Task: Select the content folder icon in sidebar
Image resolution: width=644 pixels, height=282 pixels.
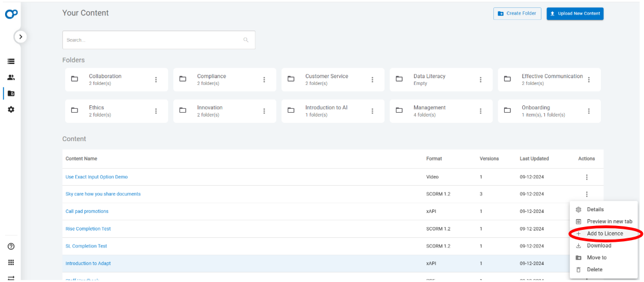Action: click(11, 93)
